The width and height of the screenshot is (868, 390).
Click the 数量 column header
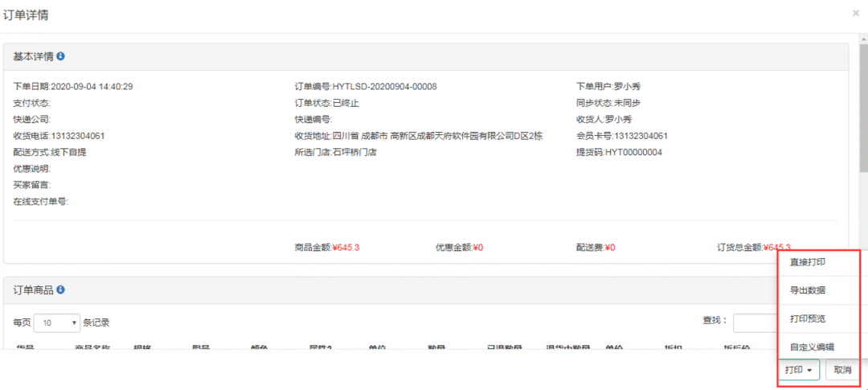437,348
